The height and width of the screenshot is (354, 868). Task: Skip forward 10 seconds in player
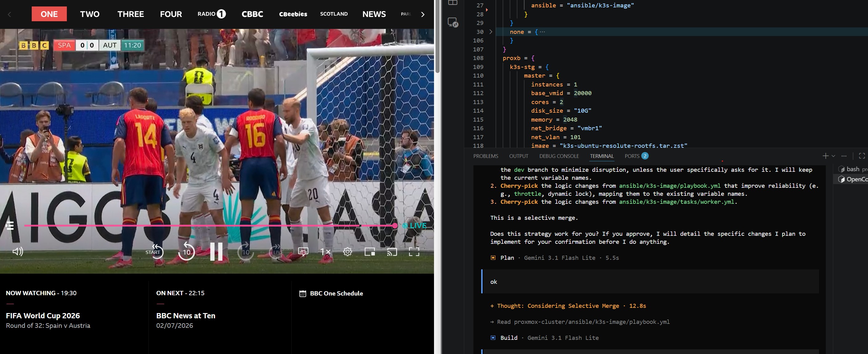(x=245, y=251)
